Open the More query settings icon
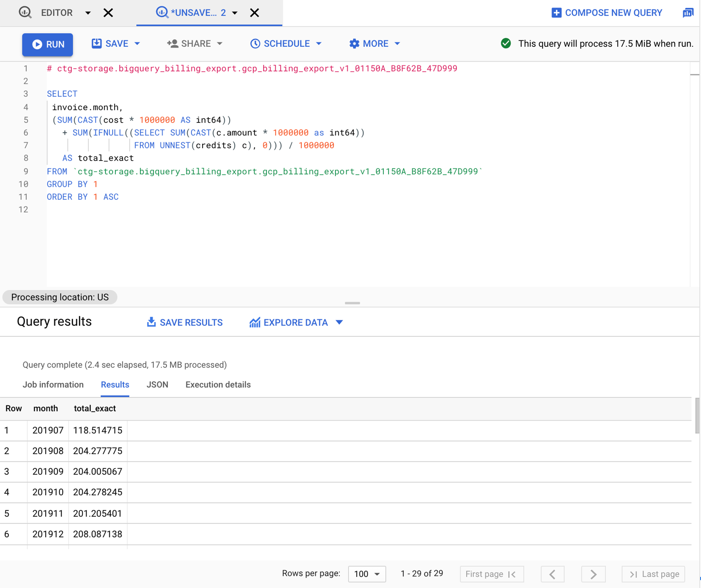The width and height of the screenshot is (701, 588). [354, 44]
